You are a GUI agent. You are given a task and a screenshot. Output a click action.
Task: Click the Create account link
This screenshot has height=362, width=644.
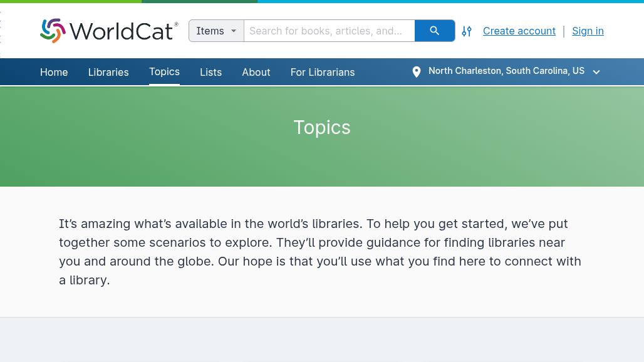(519, 31)
